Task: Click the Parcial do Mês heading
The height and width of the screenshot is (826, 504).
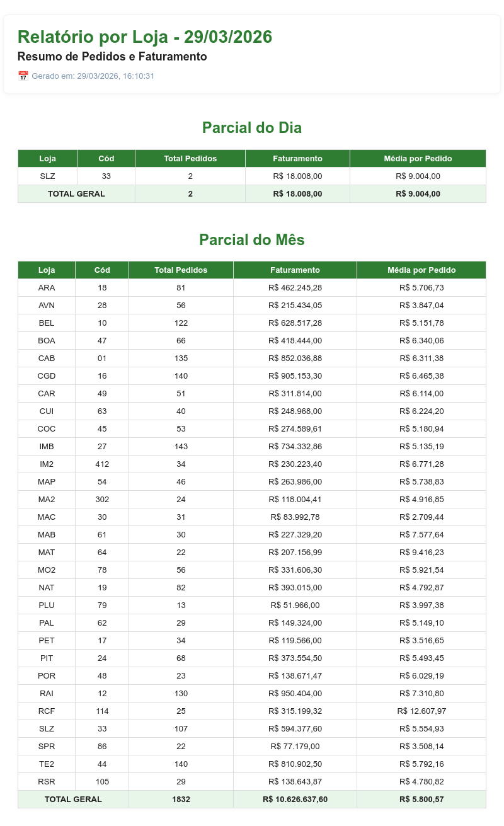Action: click(252, 240)
